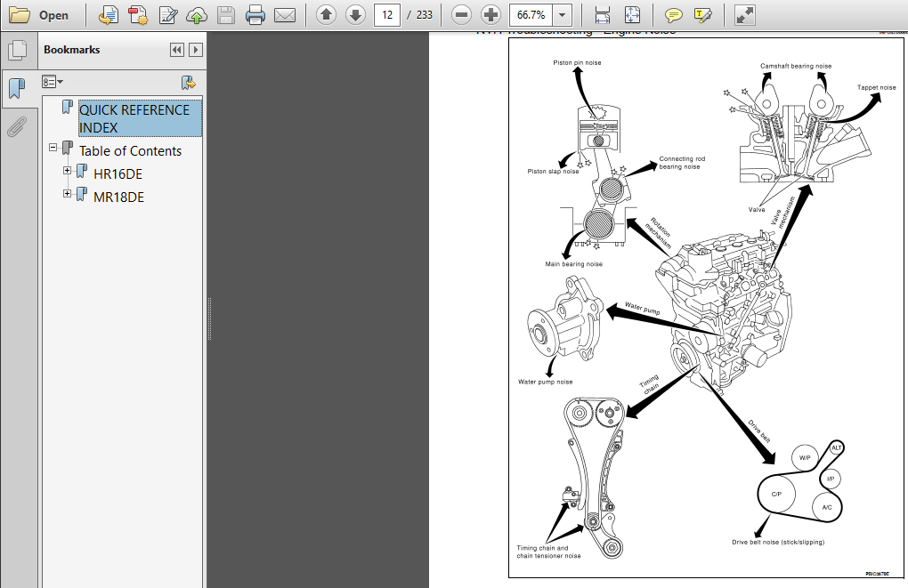
Task: Click the Open folder button
Action: [39, 15]
